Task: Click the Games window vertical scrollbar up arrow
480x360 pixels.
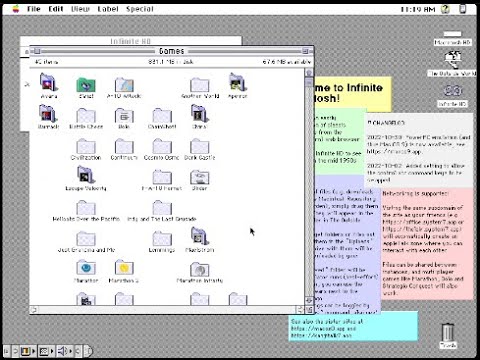Action: [309, 73]
